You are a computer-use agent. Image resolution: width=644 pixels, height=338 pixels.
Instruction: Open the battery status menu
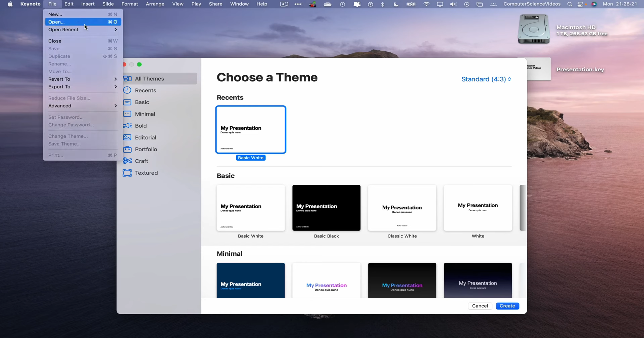click(411, 4)
